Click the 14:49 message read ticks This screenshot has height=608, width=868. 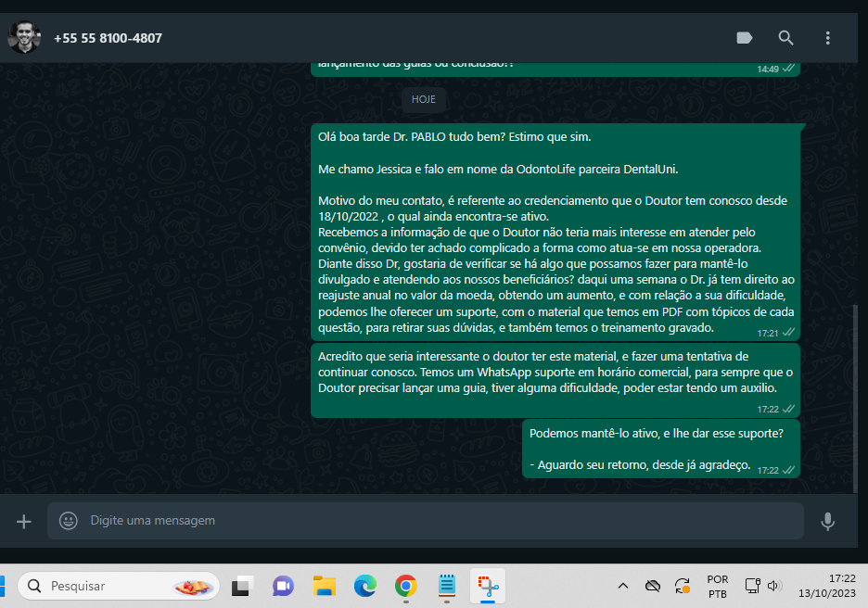(x=789, y=69)
